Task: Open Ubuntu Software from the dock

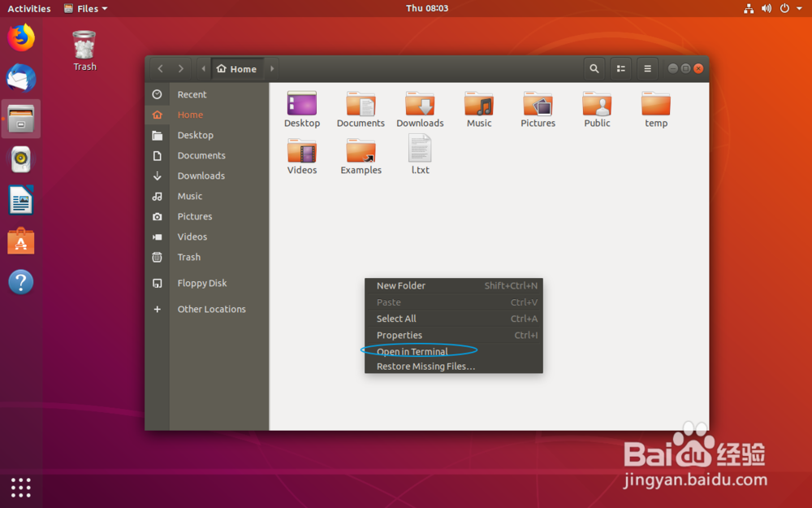Action: coord(21,241)
